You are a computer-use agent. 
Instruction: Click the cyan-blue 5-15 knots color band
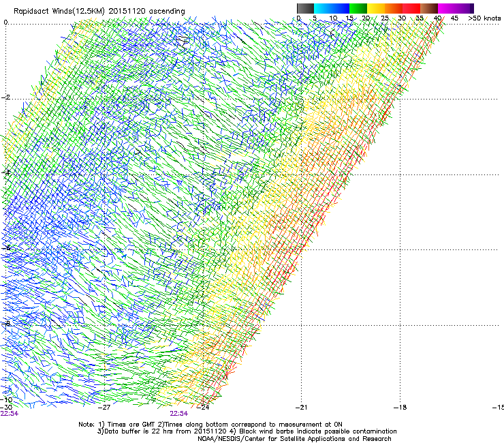pos(332,8)
